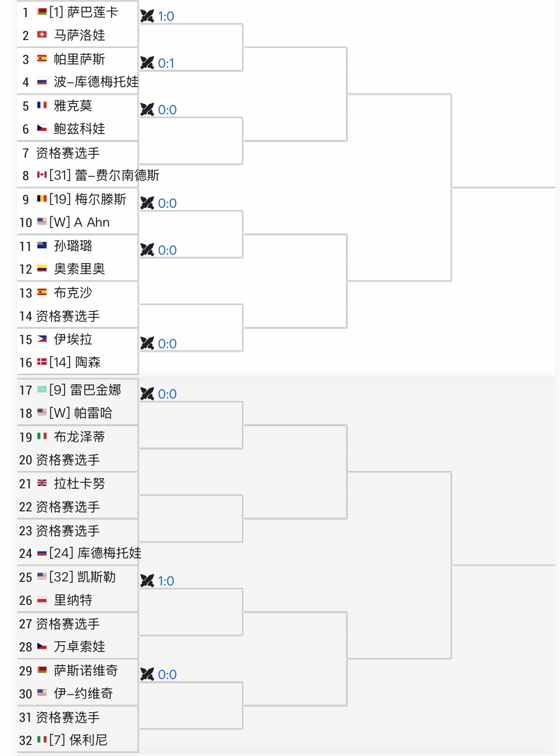Open 1:0 head-to-head score for 萨巴莲卡

[166, 17]
